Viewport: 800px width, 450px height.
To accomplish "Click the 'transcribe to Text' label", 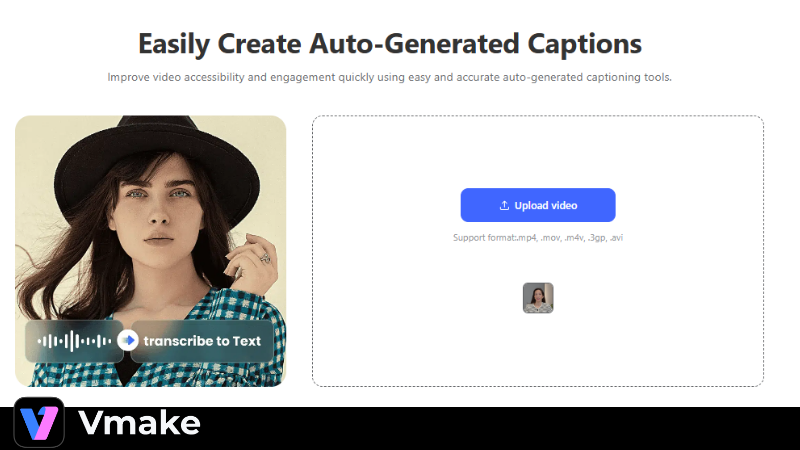I will (x=202, y=341).
